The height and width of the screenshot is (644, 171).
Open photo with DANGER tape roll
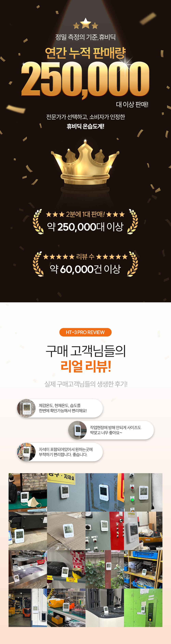66,569
